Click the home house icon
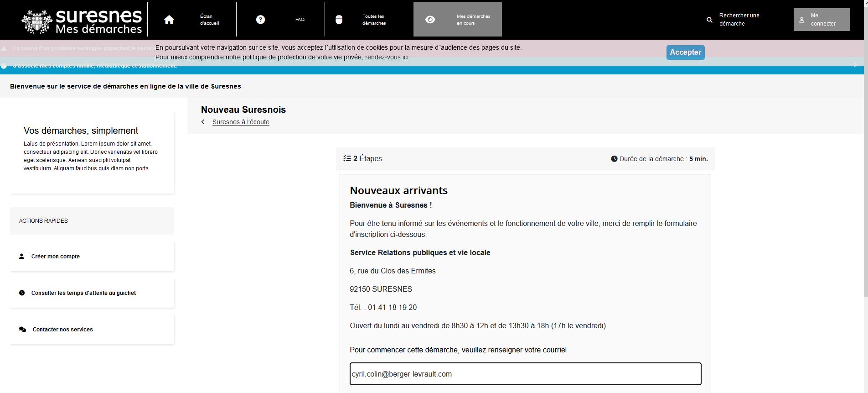 click(x=169, y=20)
